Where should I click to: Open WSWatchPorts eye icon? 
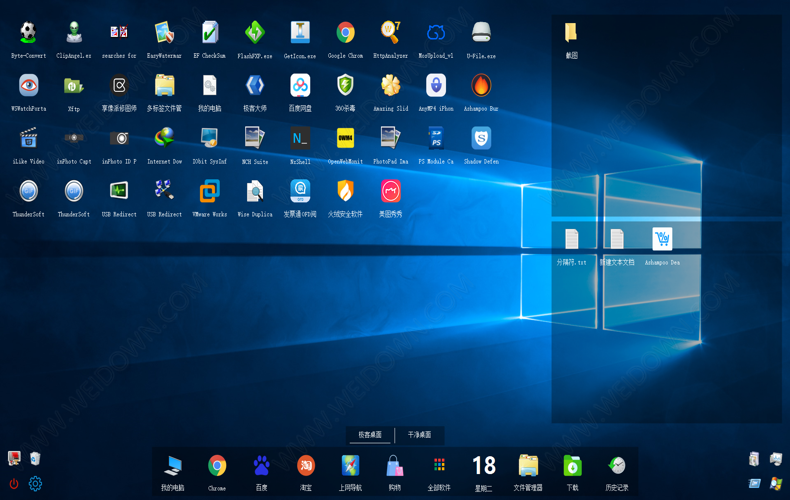tap(28, 86)
